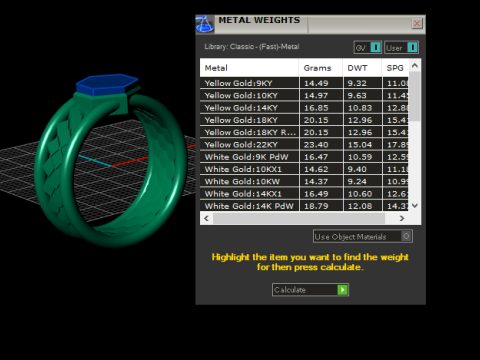Select the Yellow Gold:18KY row

[x=304, y=120]
